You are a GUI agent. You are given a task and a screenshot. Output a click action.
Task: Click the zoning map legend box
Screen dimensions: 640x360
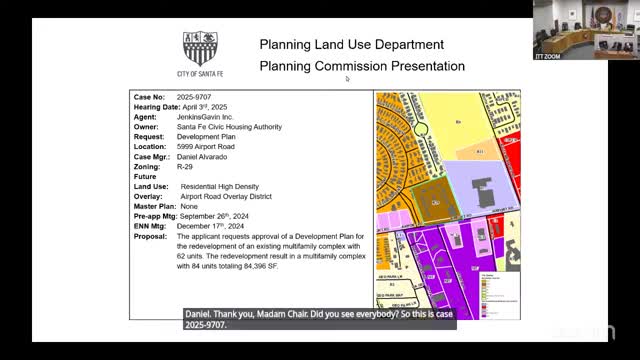[x=500, y=296]
